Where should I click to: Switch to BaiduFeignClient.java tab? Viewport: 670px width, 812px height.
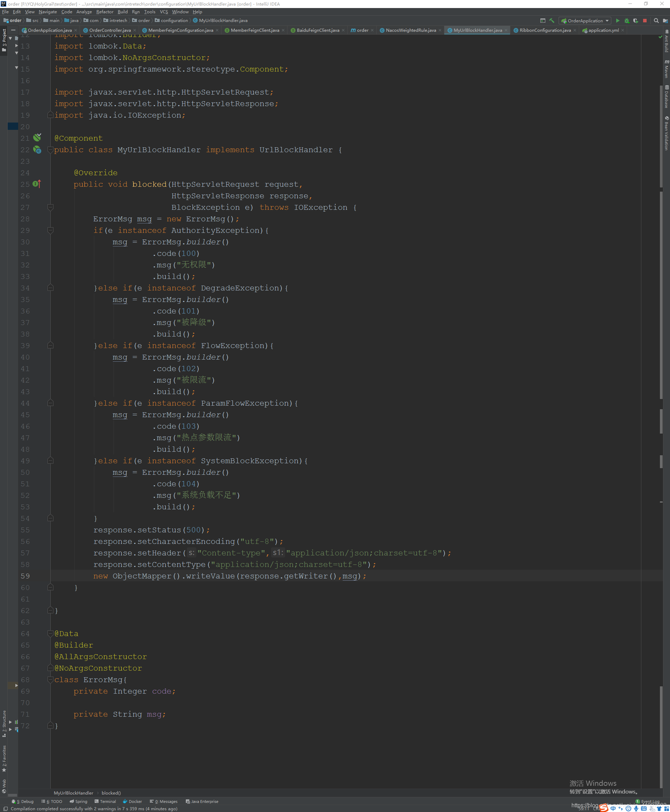pyautogui.click(x=318, y=30)
